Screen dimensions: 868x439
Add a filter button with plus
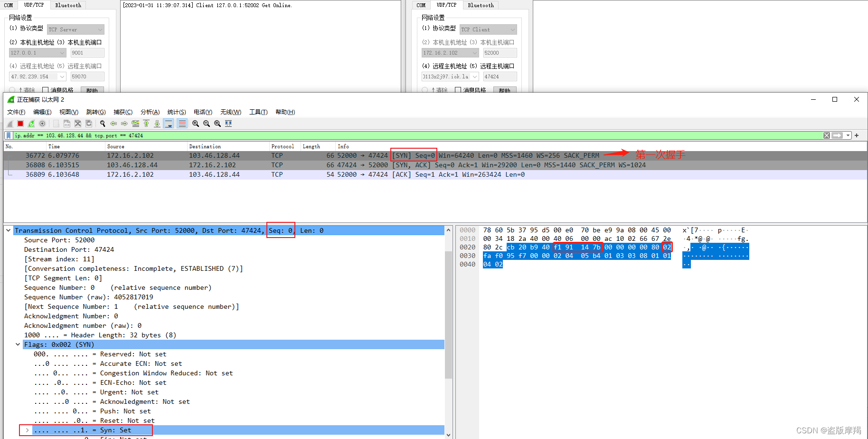pyautogui.click(x=857, y=135)
